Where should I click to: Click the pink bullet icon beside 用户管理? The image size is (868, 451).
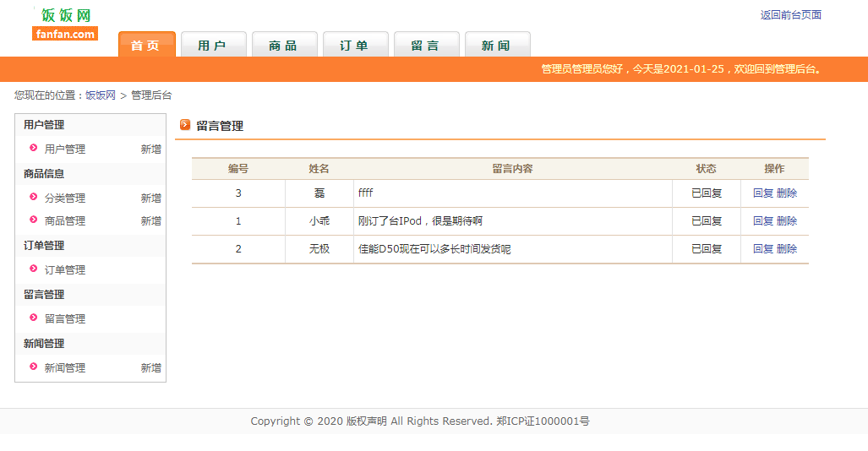point(33,148)
